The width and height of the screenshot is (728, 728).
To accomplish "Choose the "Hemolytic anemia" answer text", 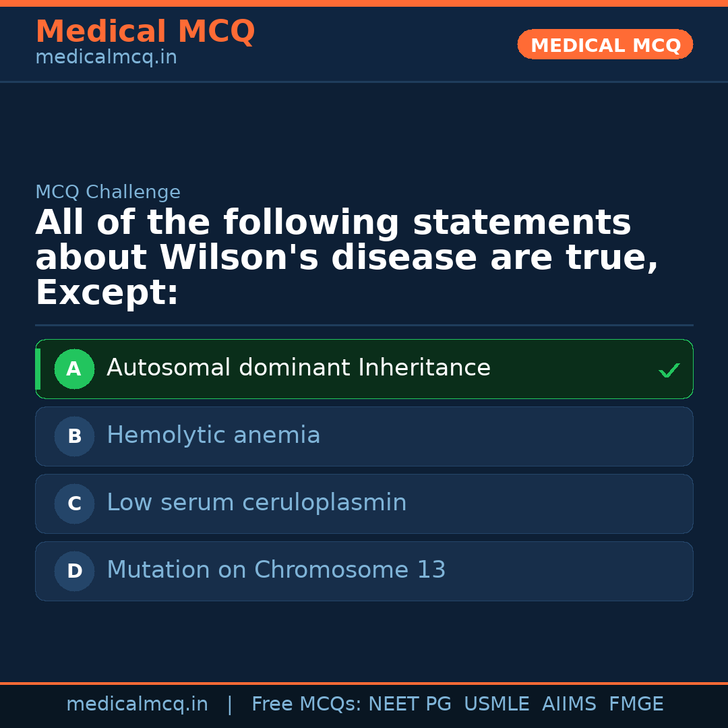I will pos(213,435).
